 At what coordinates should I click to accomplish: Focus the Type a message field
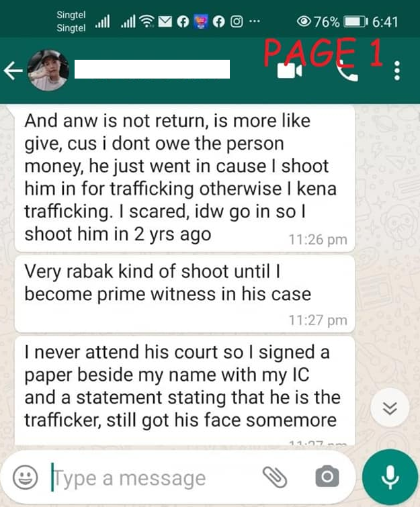coord(152,478)
